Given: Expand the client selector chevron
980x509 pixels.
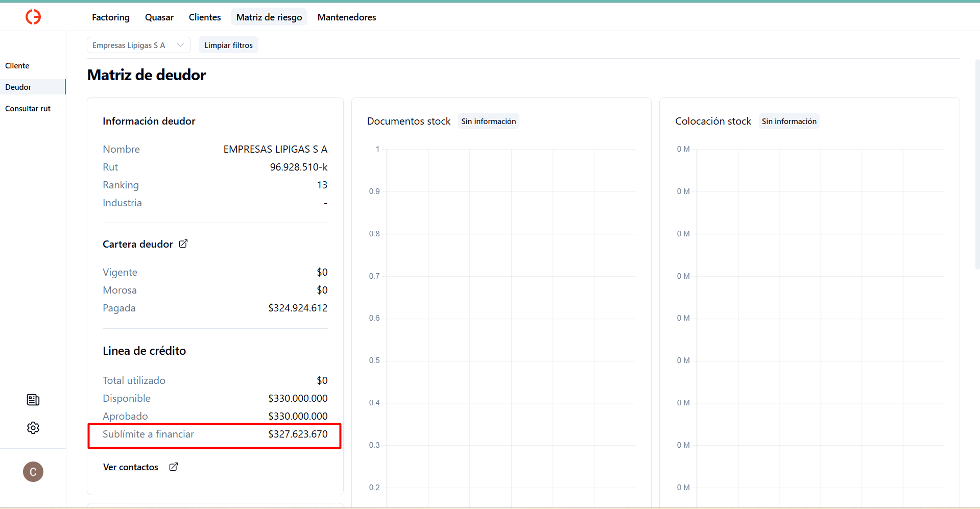Looking at the screenshot, I should (180, 45).
